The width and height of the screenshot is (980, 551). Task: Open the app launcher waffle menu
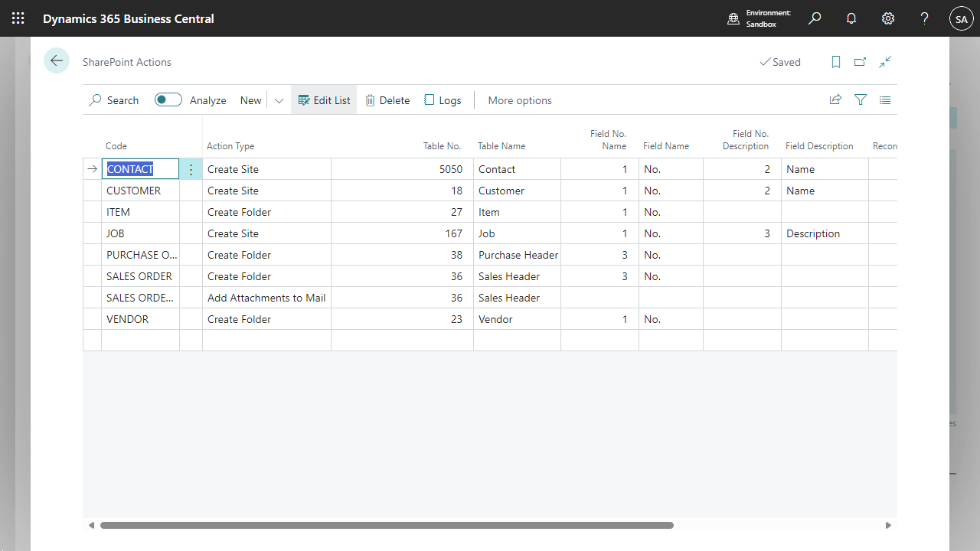coord(18,18)
